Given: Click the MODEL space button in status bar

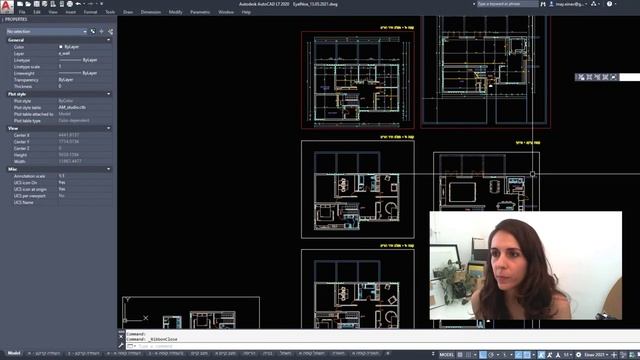Looking at the screenshot, I should coord(447,355).
